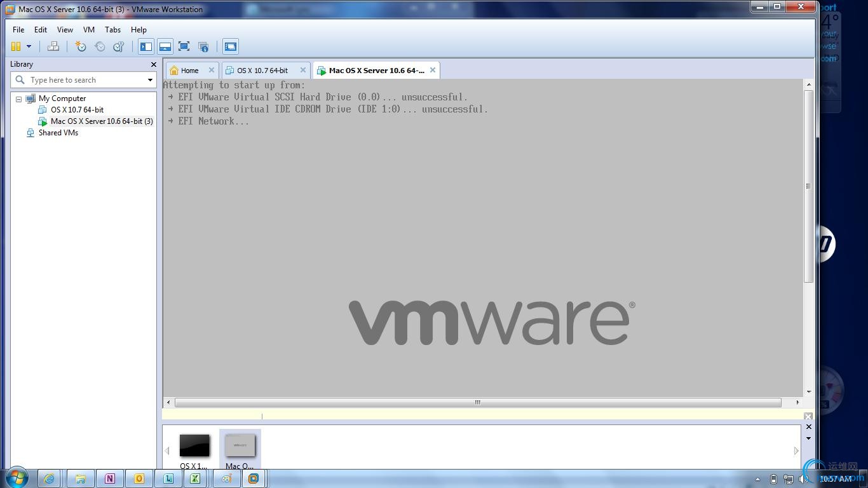Click horizontal scroll right arrow
868x488 pixels.
tap(797, 402)
